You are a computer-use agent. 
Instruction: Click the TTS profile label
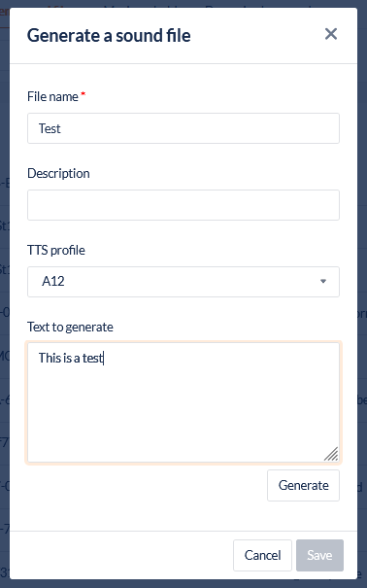click(56, 250)
